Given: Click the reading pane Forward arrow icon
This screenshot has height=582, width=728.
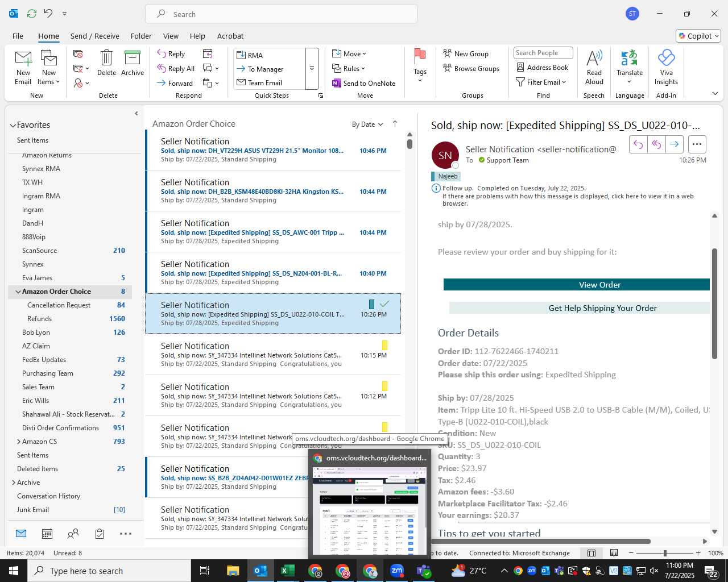Looking at the screenshot, I should coord(674,144).
